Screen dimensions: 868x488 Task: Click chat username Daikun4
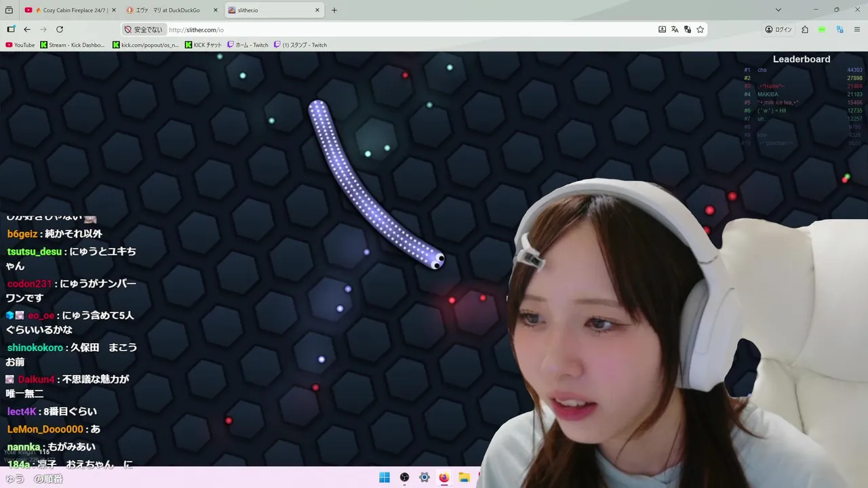[36, 380]
